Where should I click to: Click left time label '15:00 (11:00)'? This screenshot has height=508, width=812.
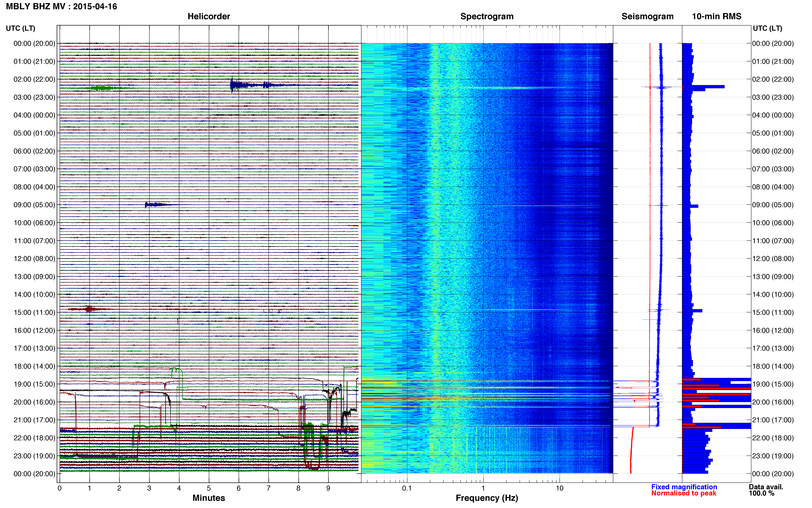pos(34,312)
